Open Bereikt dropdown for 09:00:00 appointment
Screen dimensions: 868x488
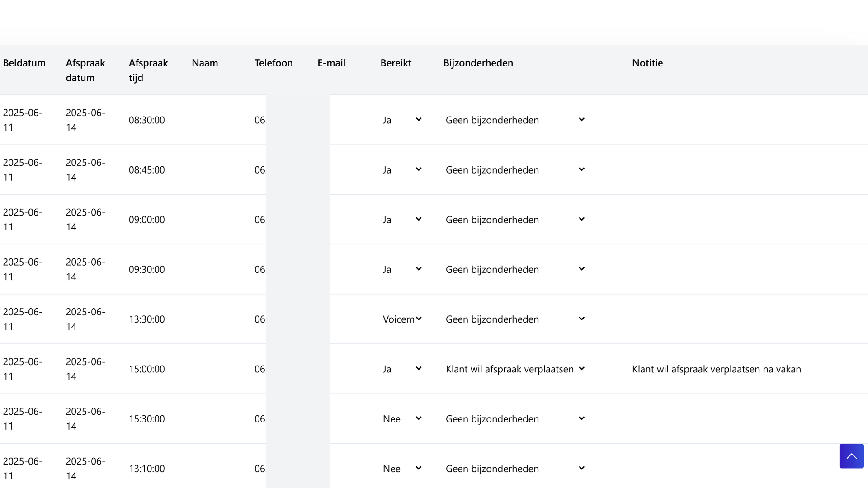click(x=402, y=220)
